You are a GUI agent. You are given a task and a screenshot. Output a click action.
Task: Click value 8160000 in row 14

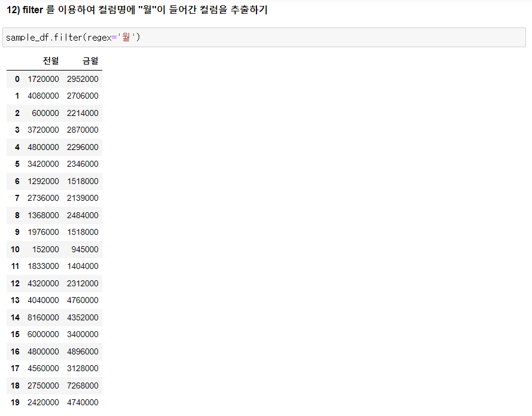pyautogui.click(x=43, y=317)
